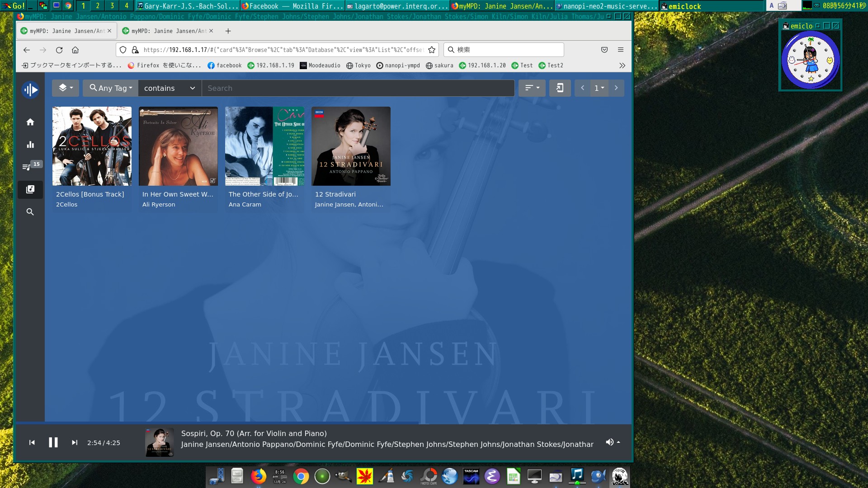Open the contains match operator dropdown
This screenshot has height=488, width=868.
tap(170, 88)
